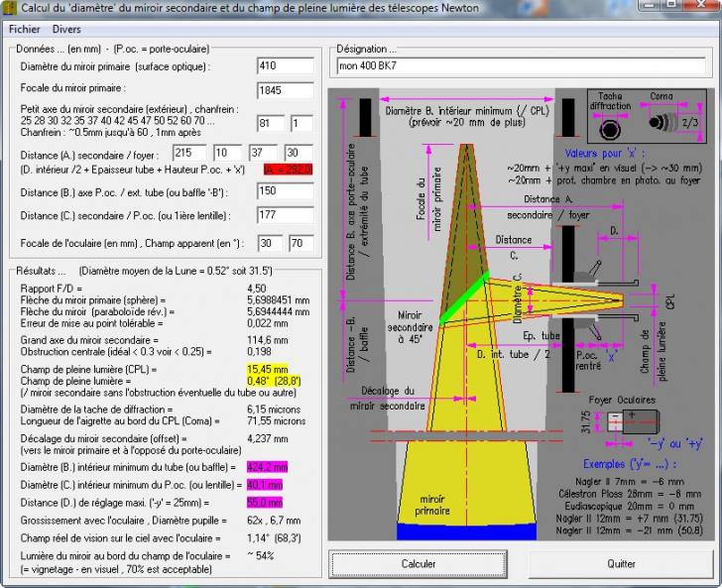Click the application icon in the title bar

9,8
